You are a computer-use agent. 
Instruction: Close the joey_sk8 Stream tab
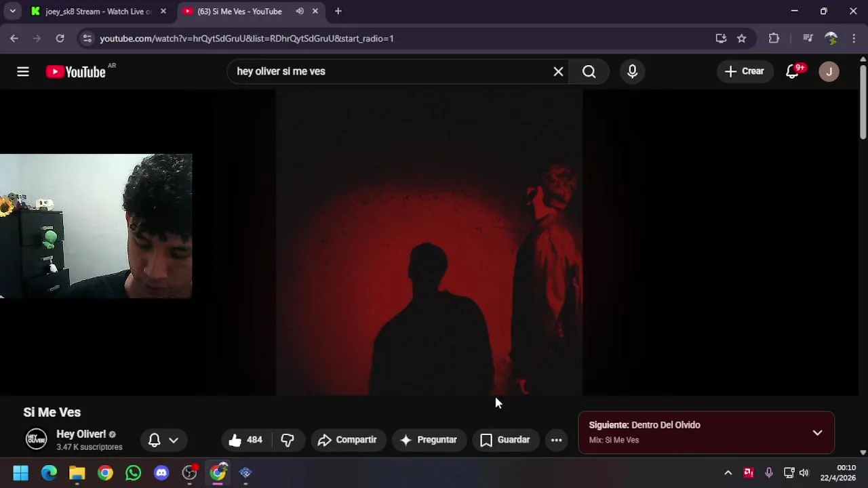(x=163, y=12)
